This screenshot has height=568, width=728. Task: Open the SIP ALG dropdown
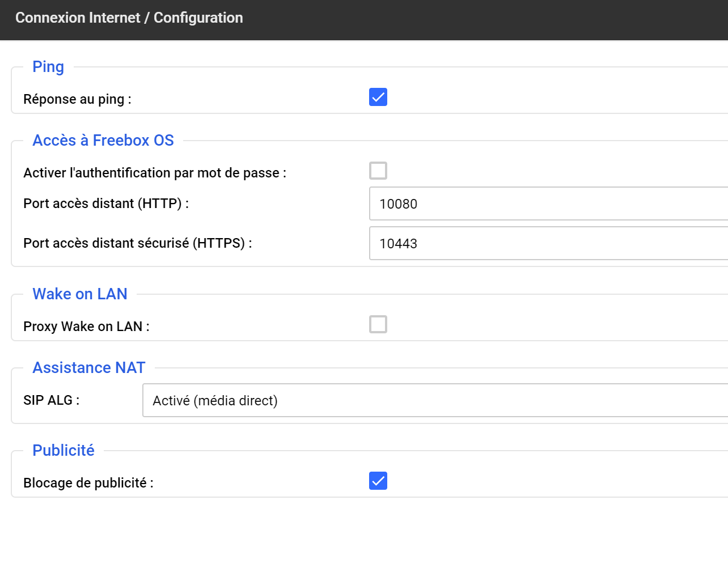pyautogui.click(x=434, y=401)
